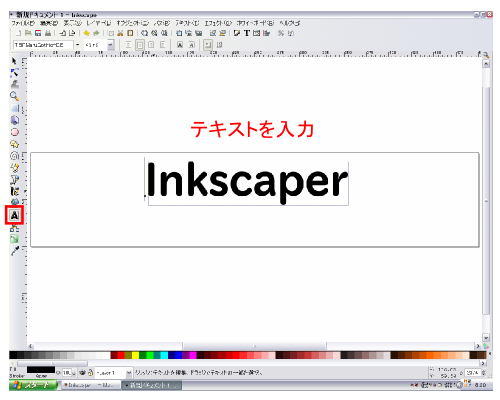Open the font size dropdown arrow
Viewport: 500px width, 400px height.
110,45
